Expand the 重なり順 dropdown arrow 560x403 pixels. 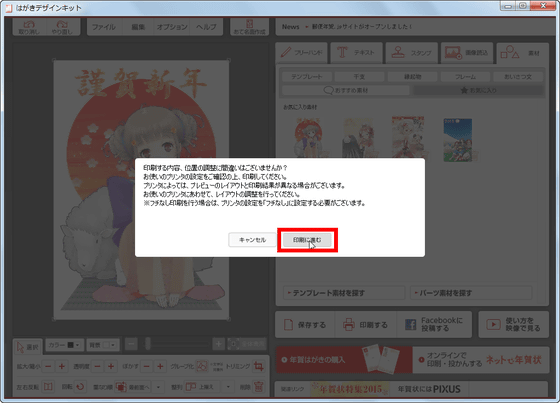[158, 387]
